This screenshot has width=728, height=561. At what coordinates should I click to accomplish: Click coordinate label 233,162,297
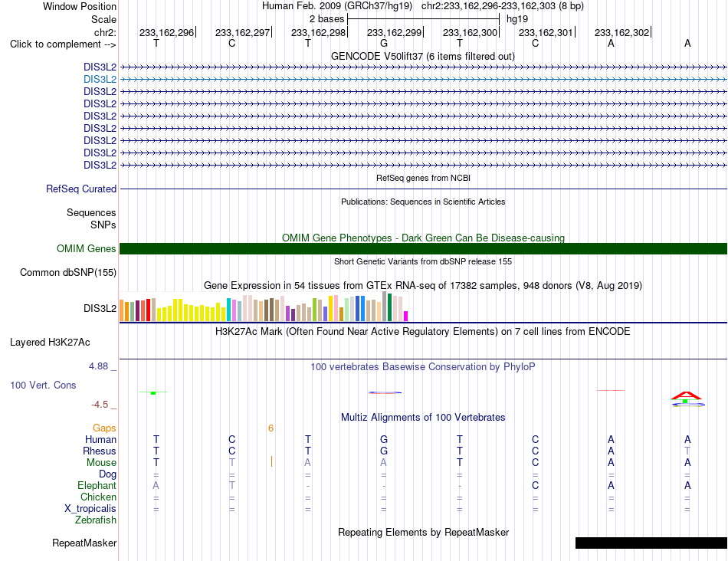(x=242, y=32)
